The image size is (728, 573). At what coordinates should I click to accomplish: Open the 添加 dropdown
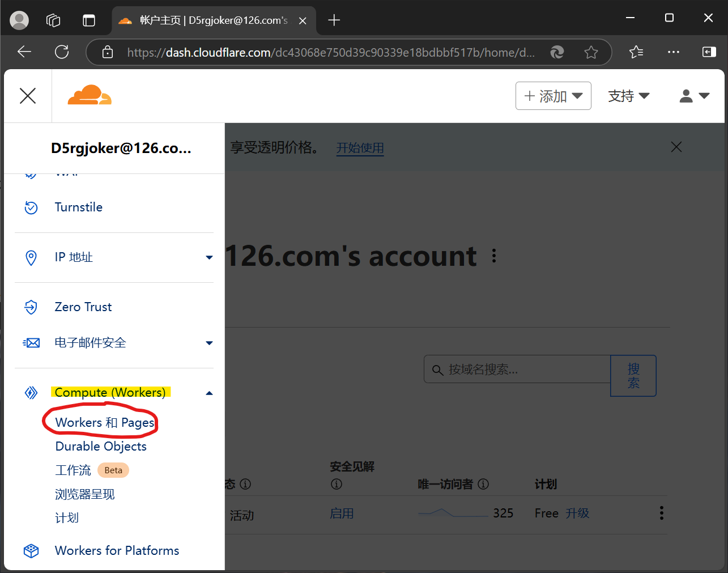553,96
